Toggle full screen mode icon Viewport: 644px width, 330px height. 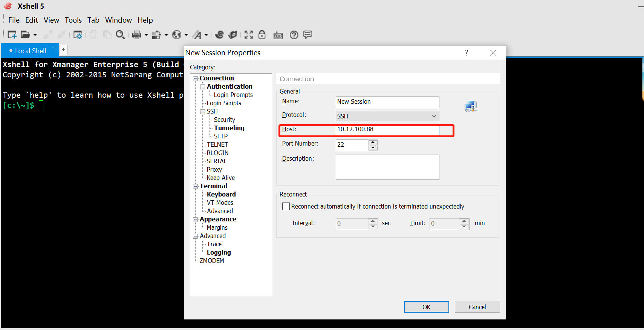point(249,35)
